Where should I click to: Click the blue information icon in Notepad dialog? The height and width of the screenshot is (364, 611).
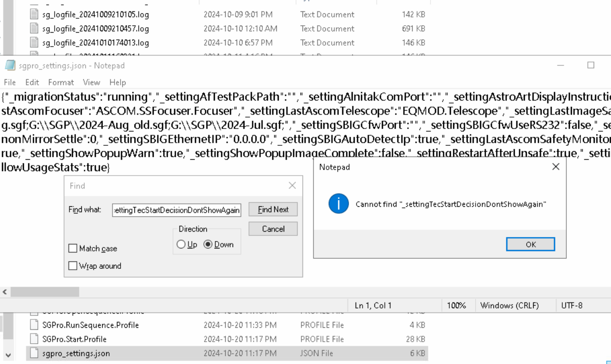click(338, 204)
